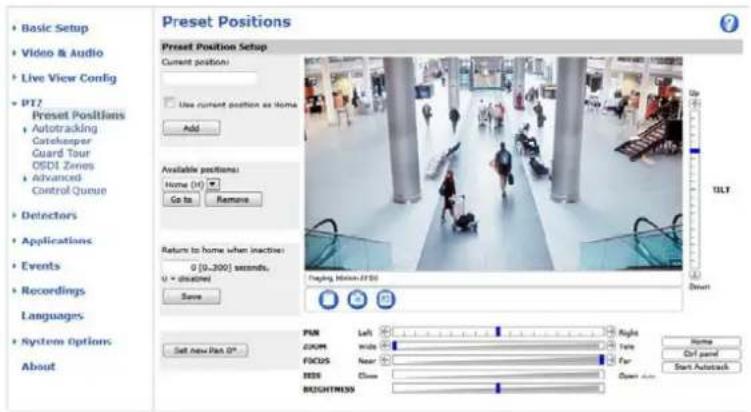Expand the Video & Audio menu
Image resolution: width=751 pixels, height=412 pixels.
point(62,53)
